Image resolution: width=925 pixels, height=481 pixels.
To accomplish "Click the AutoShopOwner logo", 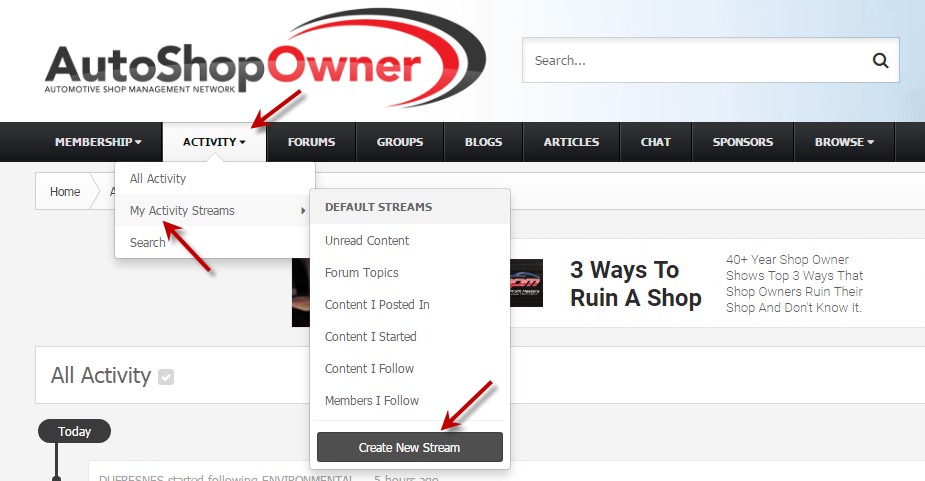I will click(x=265, y=59).
